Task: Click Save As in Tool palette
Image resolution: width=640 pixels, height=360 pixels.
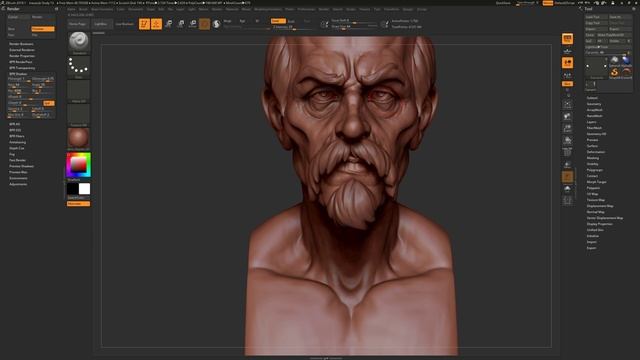Action: pyautogui.click(x=620, y=17)
